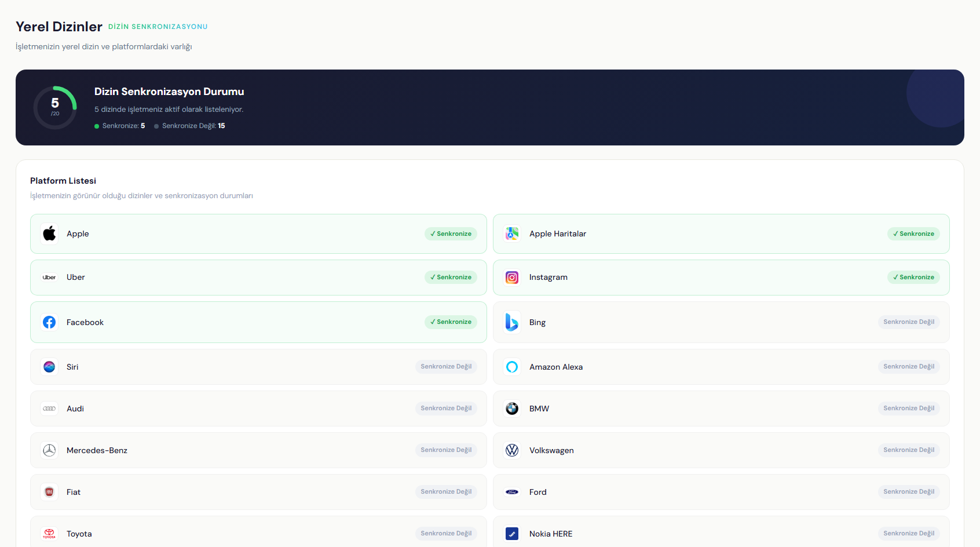The height and width of the screenshot is (547, 980).
Task: Click Senkronize Değil badge for Ford
Action: [x=909, y=491]
